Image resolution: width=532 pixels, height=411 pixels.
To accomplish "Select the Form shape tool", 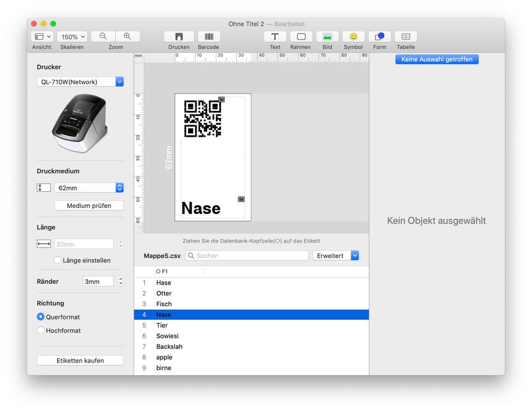I will [x=379, y=37].
